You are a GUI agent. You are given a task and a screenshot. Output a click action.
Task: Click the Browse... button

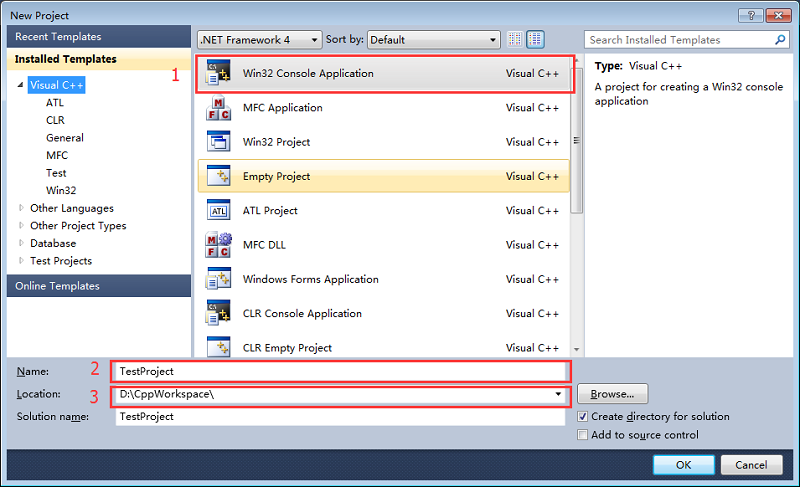[612, 394]
